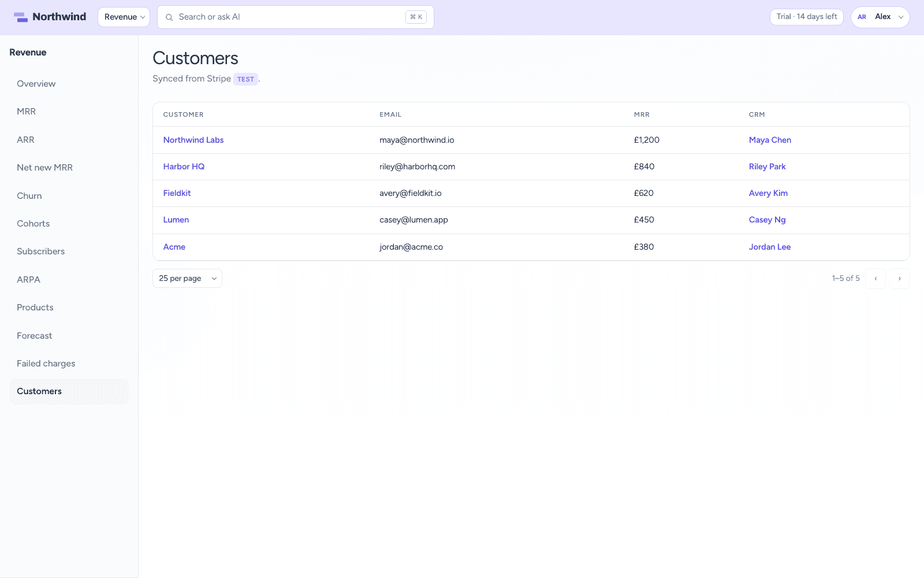Open Avery Kim CRM link
Screen dimensions: 924x578
768,193
